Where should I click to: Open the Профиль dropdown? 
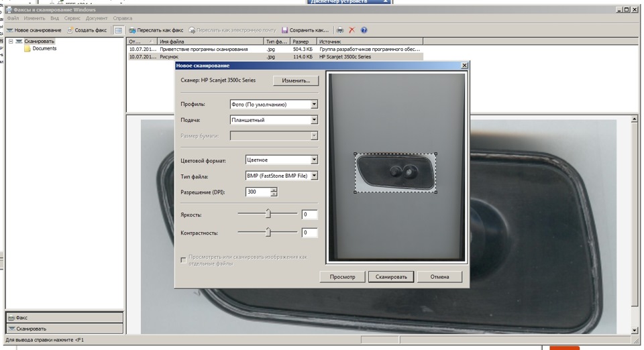point(314,105)
